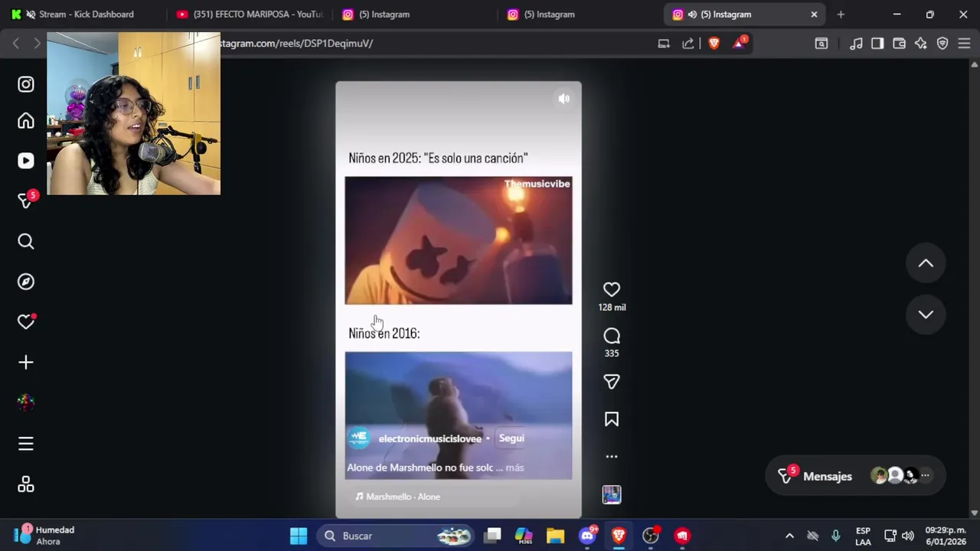Open Reels from the Instagram sidebar
The height and width of the screenshot is (551, 980).
click(26, 161)
